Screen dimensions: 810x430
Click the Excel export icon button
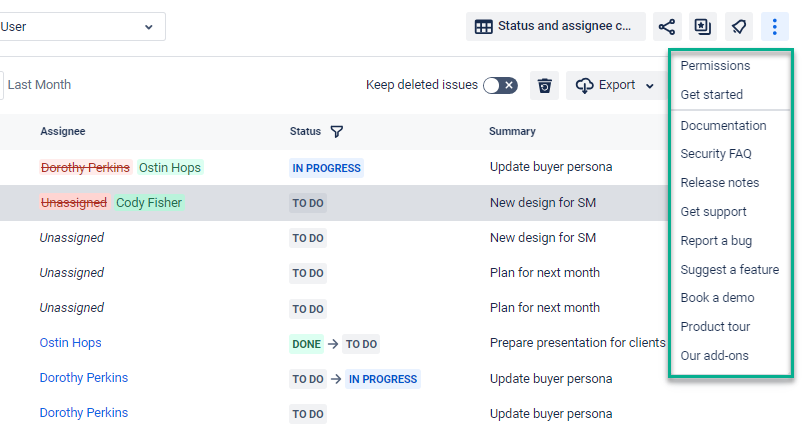[x=703, y=27]
